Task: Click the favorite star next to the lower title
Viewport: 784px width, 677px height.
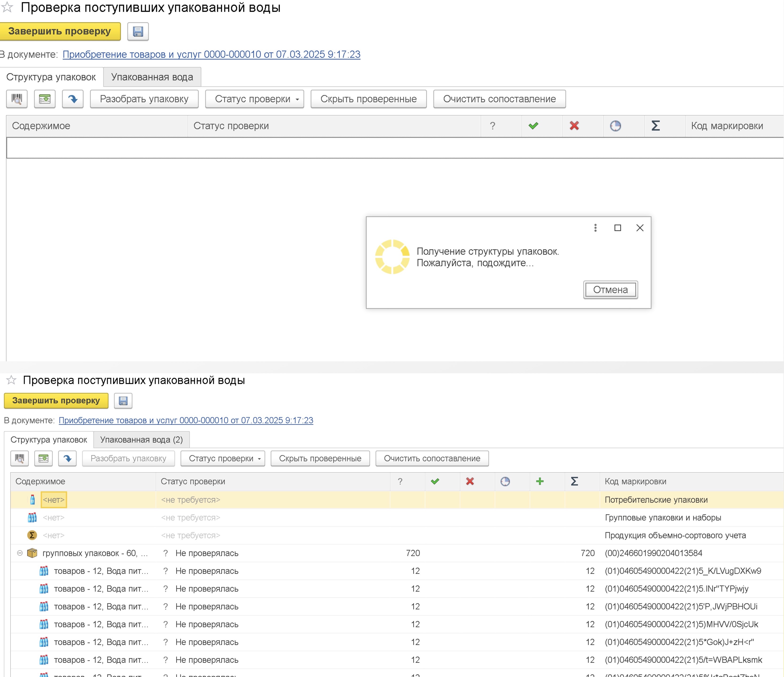Action: point(11,380)
